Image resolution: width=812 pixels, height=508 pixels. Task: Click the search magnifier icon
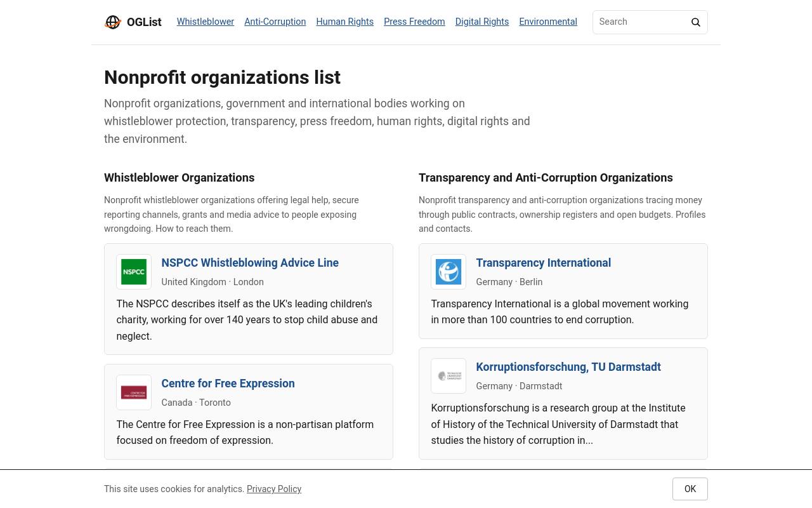coord(696,22)
